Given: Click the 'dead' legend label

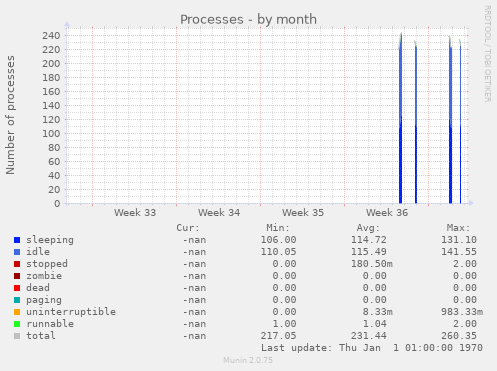Looking at the screenshot, I should coord(38,288).
